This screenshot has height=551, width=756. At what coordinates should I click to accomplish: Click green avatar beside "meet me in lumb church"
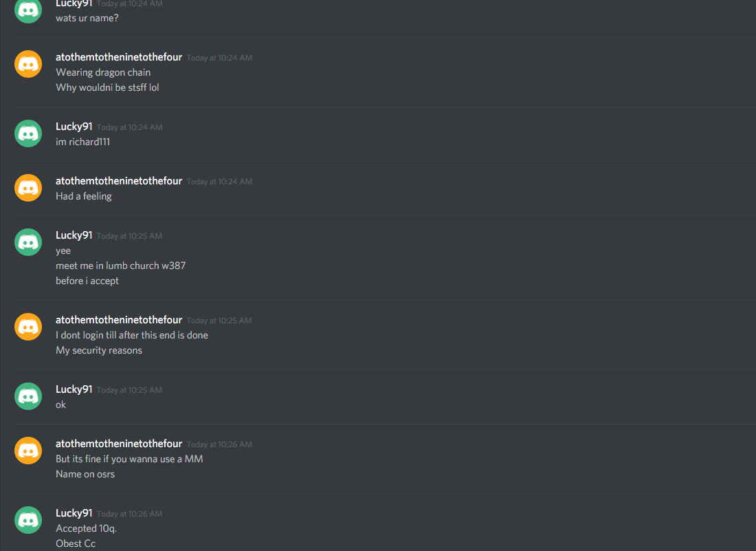28,242
